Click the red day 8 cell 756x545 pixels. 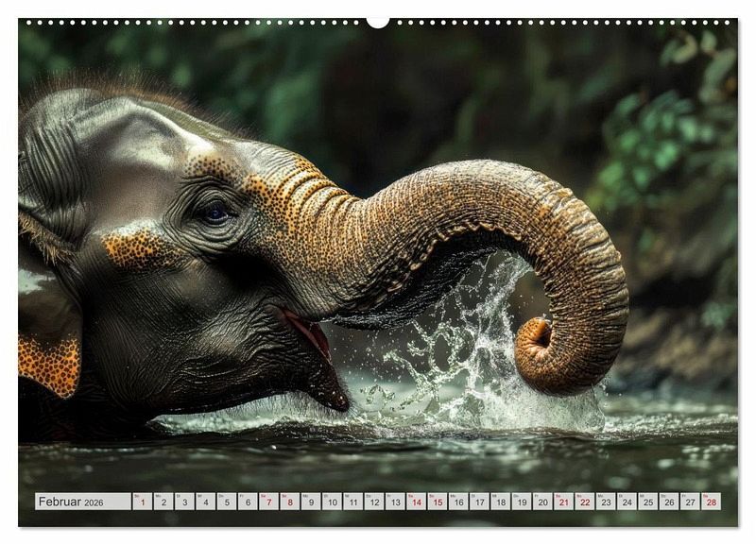289,502
